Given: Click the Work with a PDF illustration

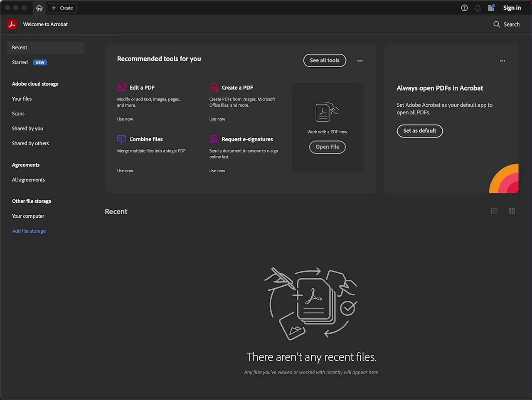Looking at the screenshot, I should click(x=327, y=111).
